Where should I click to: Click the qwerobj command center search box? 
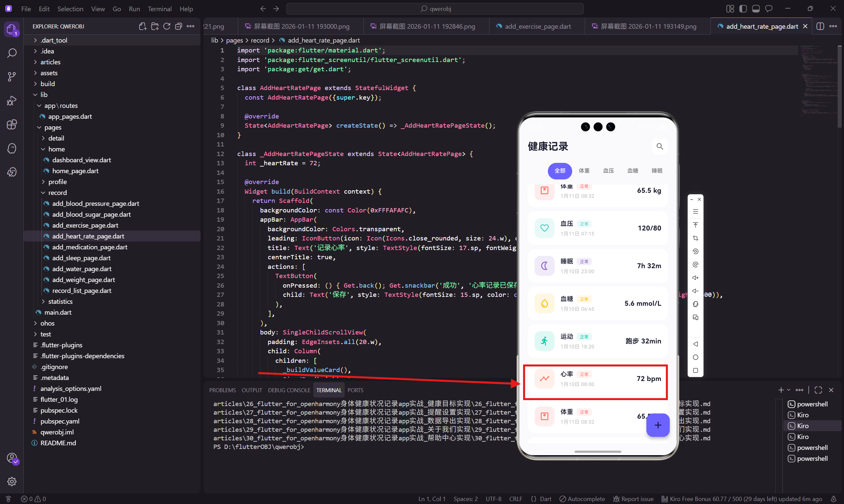(435, 9)
